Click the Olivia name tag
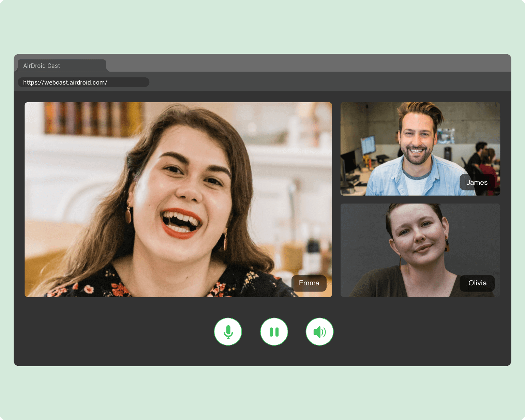This screenshot has width=525, height=420. click(477, 283)
